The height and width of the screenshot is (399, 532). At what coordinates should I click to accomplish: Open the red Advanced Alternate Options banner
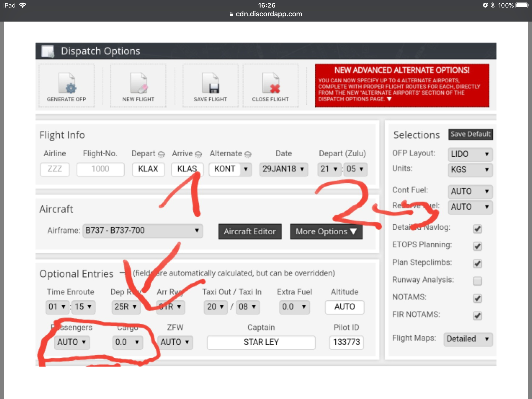point(402,85)
